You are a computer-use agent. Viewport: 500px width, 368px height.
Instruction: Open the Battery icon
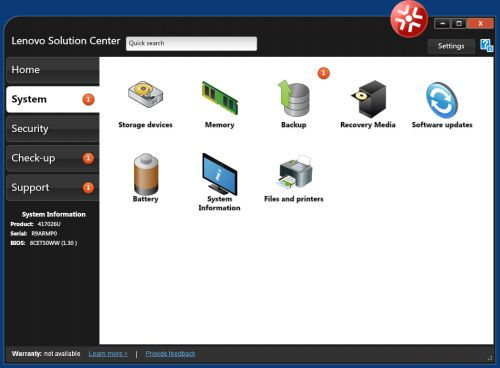pos(146,174)
